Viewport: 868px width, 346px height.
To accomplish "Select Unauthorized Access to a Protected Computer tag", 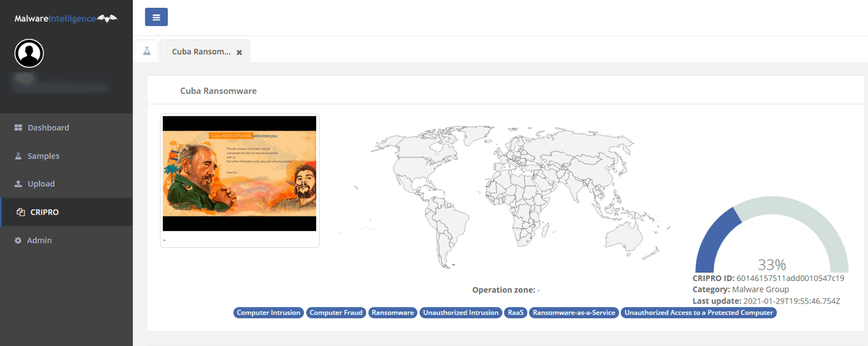I will [x=699, y=313].
